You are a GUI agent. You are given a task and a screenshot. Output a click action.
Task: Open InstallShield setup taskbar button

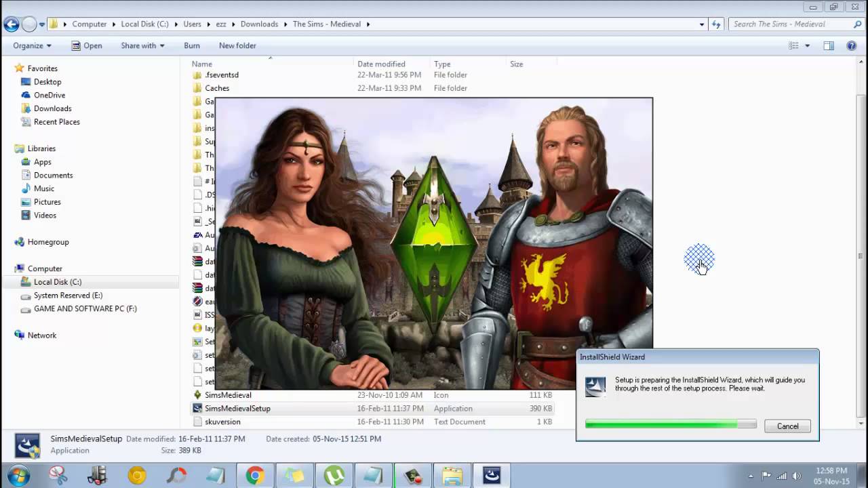(x=492, y=476)
